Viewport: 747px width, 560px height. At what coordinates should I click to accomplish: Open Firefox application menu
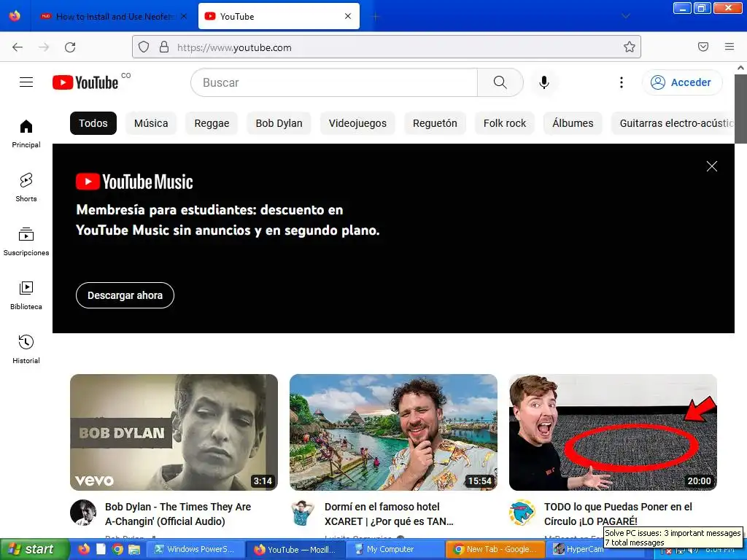click(729, 47)
